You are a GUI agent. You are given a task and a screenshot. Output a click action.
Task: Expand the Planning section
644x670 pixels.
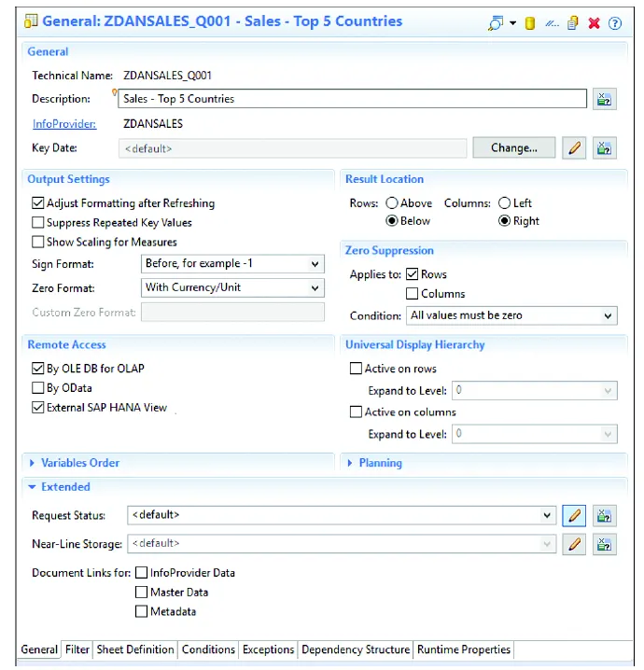(x=350, y=463)
